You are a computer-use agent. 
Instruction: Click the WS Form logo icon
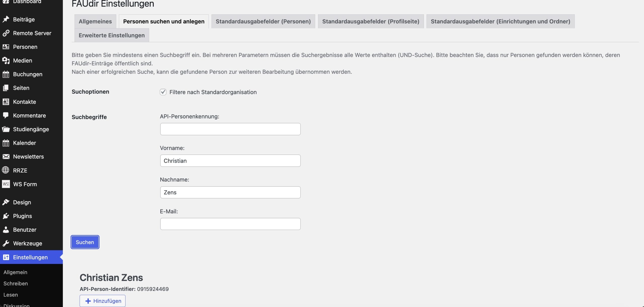click(x=6, y=184)
